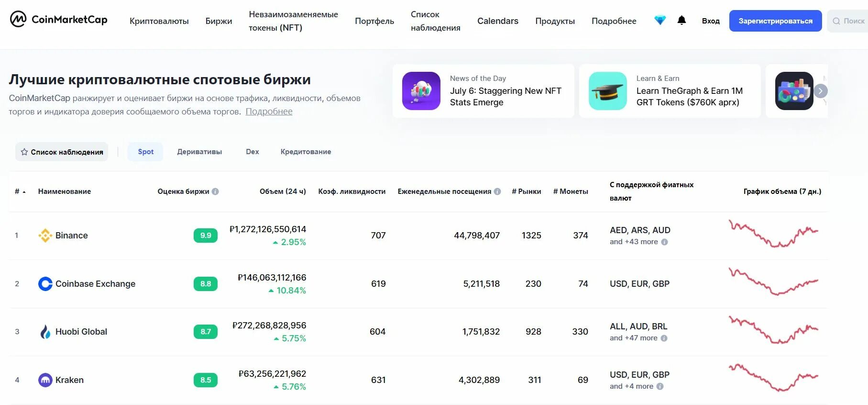The image size is (868, 405).
Task: Select the Spot tab
Action: coord(145,152)
